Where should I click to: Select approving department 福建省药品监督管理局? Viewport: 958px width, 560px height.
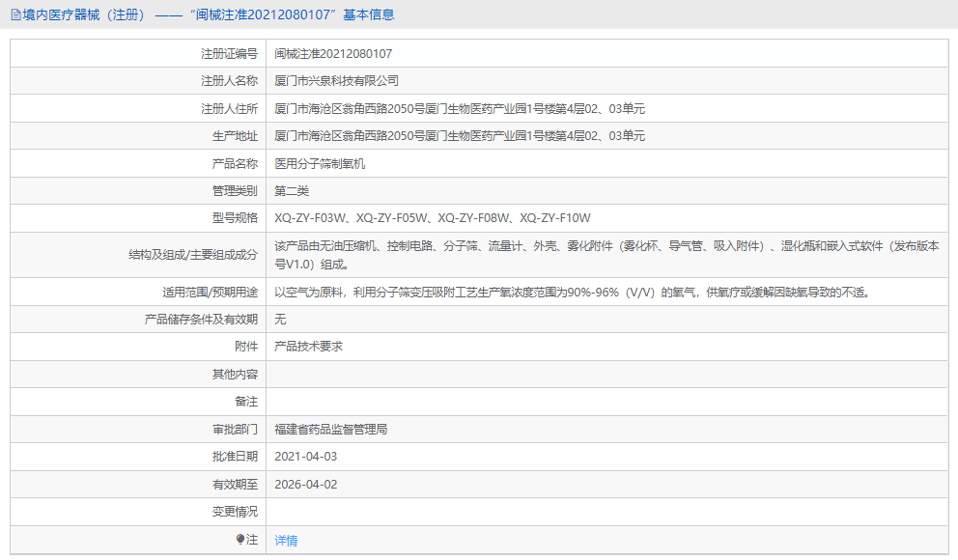330,430
